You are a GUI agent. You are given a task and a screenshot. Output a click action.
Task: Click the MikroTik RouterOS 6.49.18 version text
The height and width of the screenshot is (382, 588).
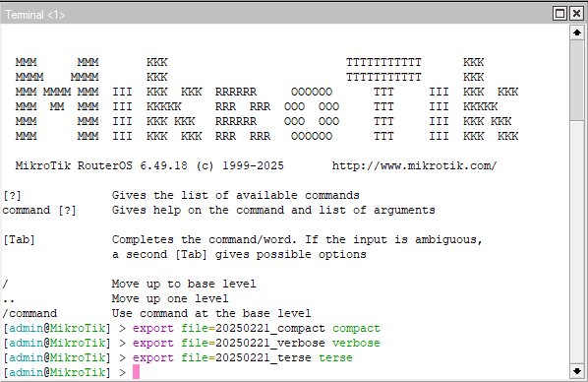101,165
